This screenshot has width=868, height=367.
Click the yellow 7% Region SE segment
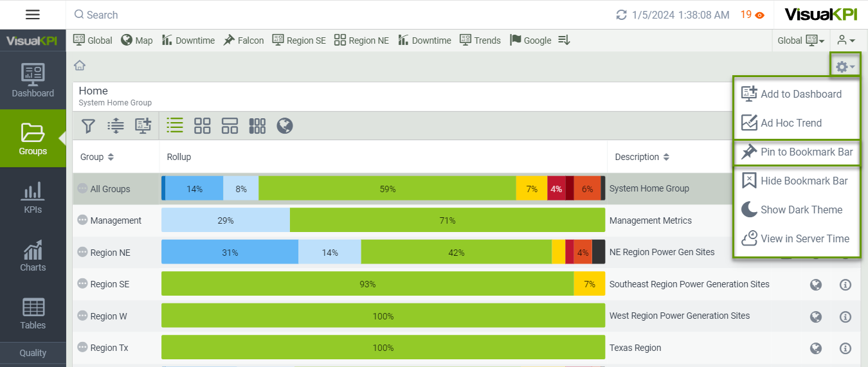point(589,284)
